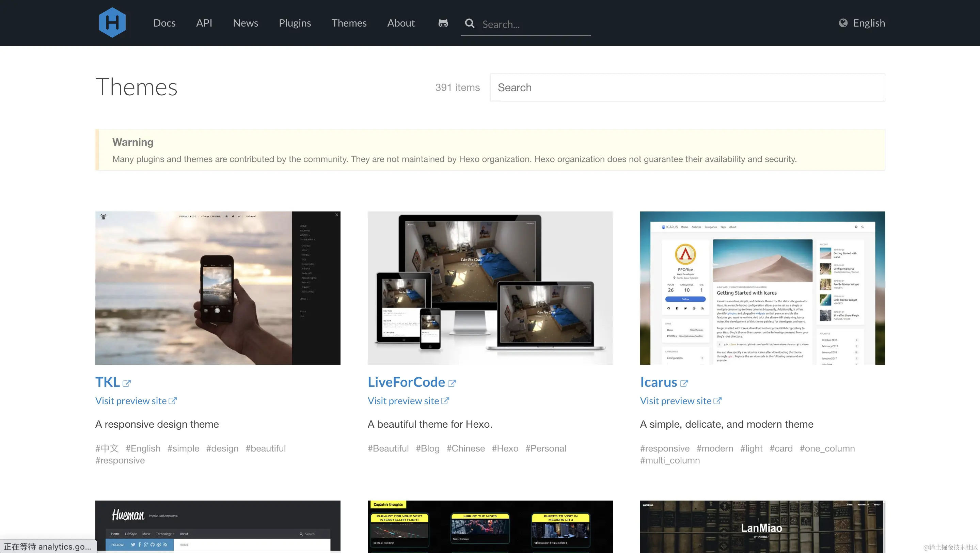The width and height of the screenshot is (980, 553).
Task: Click the Hexo hexagon logo
Action: point(112,22)
